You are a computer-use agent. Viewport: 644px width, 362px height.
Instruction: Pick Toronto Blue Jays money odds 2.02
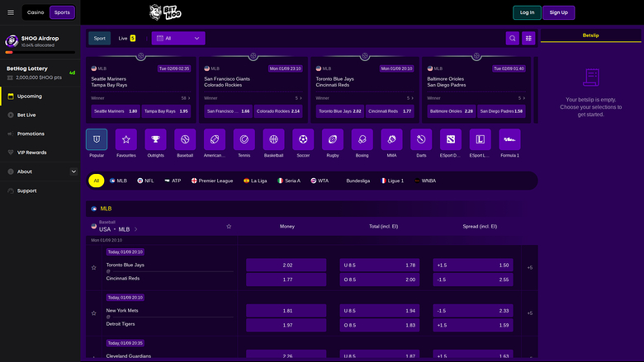(x=286, y=266)
